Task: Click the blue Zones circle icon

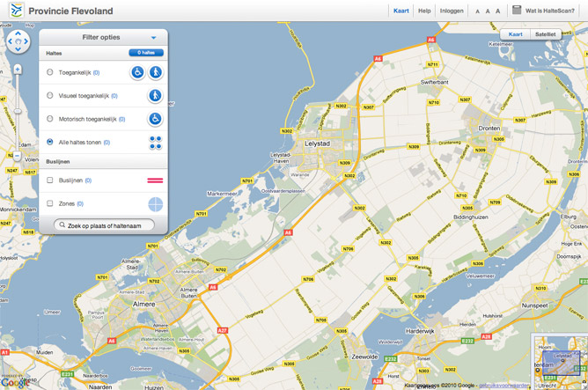Action: click(x=155, y=204)
